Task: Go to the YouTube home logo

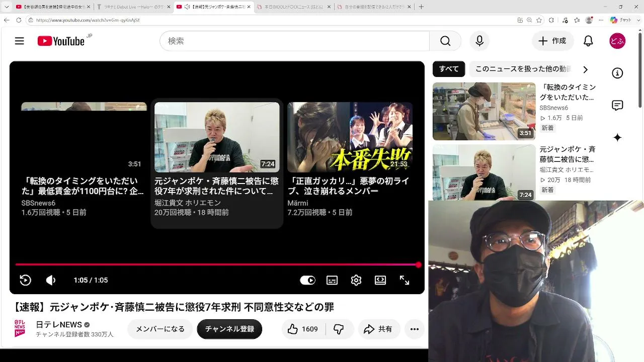Action: (x=61, y=41)
